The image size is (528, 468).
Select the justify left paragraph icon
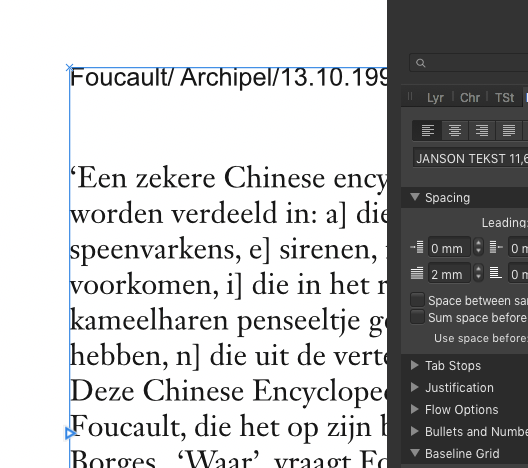508,130
